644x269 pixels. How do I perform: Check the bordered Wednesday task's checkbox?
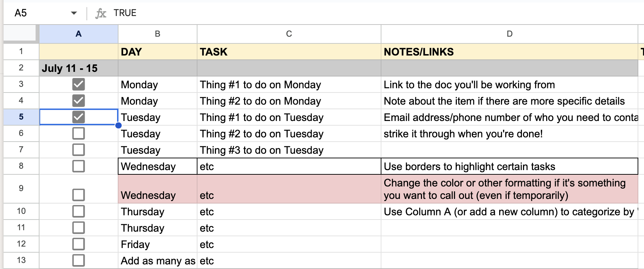[78, 166]
